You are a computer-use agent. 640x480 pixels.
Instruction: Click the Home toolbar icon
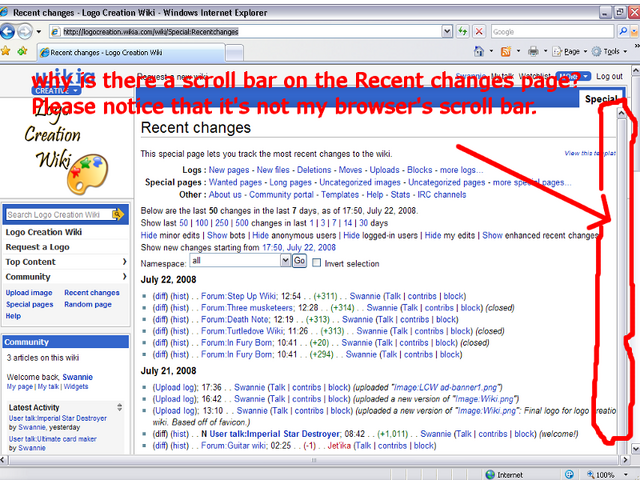click(479, 51)
